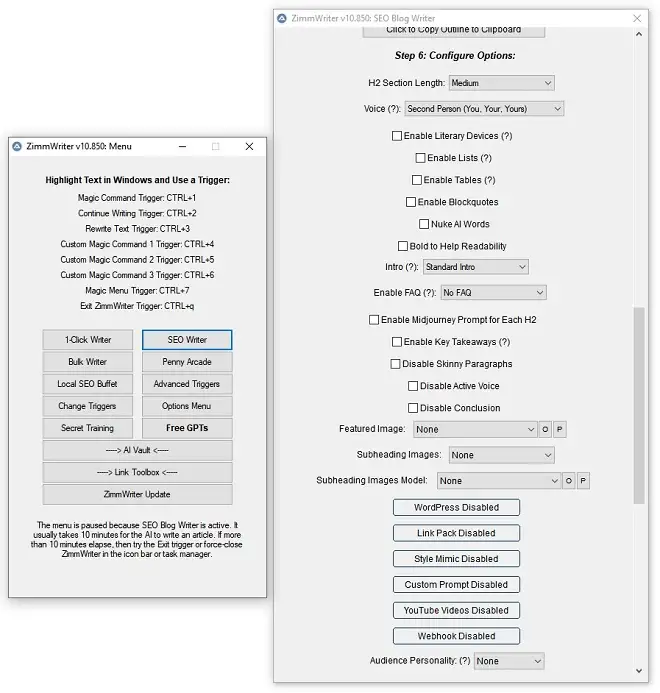
Task: Open the AI Vault
Action: (137, 450)
